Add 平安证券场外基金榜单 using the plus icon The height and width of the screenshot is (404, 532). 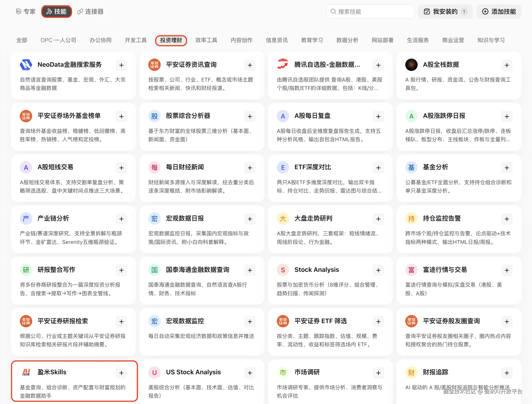(121, 116)
